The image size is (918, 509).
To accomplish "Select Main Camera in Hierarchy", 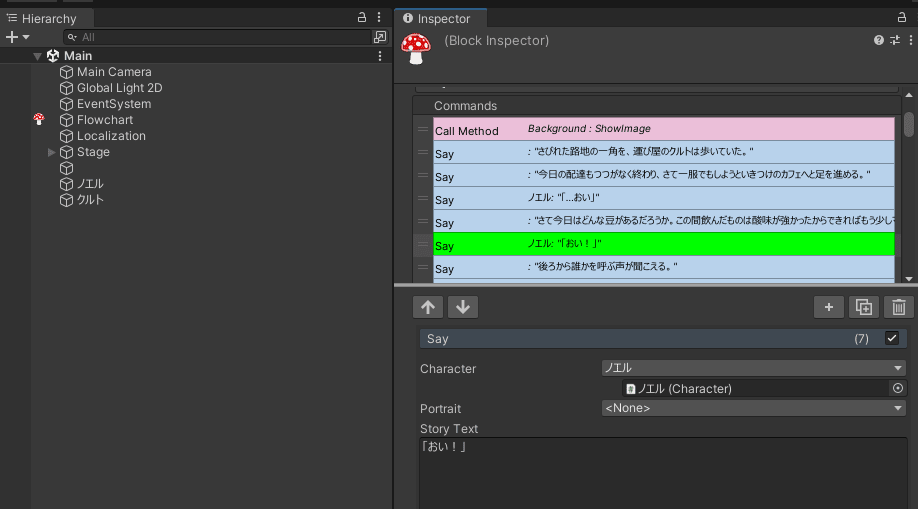I will pyautogui.click(x=114, y=71).
